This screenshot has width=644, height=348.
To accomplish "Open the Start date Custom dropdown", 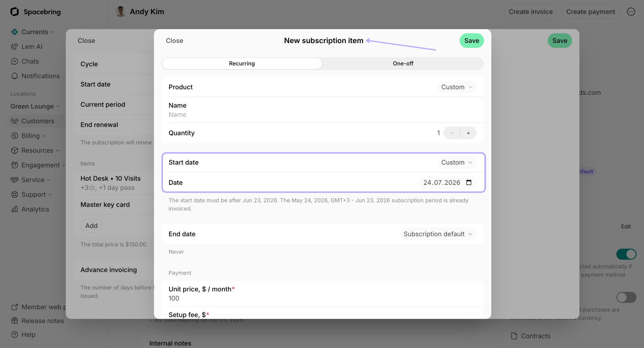I will [457, 162].
